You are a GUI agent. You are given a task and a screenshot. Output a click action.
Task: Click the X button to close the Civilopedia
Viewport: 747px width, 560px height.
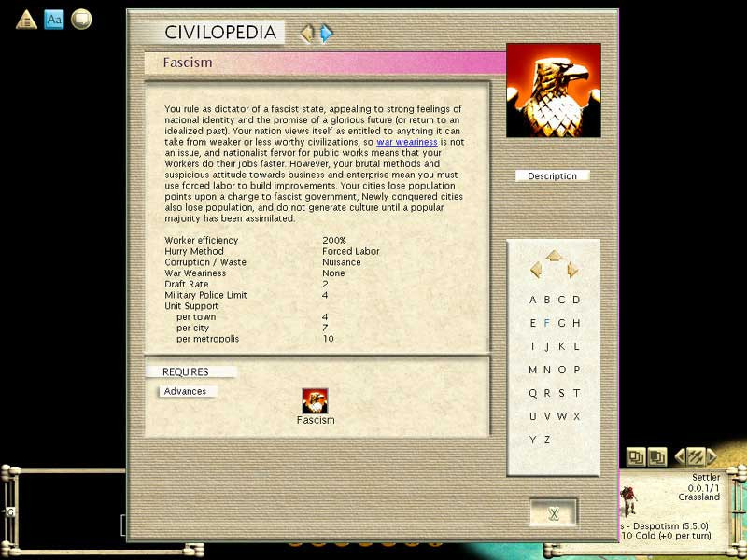(x=553, y=512)
